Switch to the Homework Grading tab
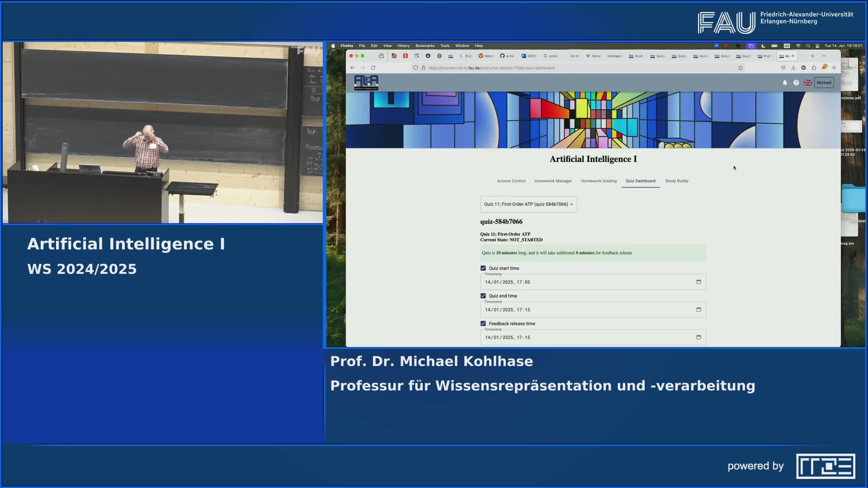868x488 pixels. coord(599,181)
